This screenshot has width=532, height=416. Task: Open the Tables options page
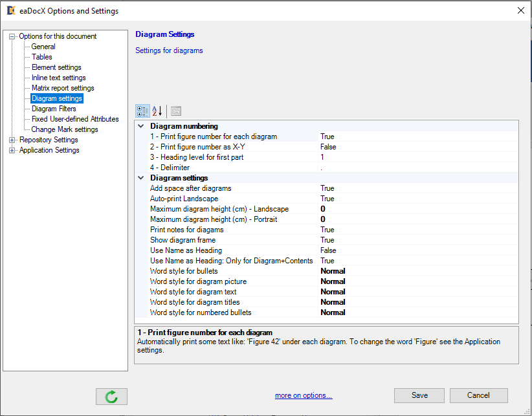coord(41,57)
